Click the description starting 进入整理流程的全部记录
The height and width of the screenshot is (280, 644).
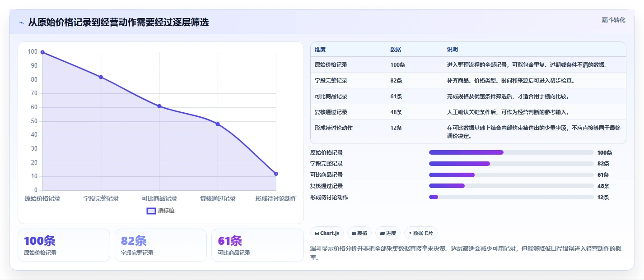pos(527,65)
